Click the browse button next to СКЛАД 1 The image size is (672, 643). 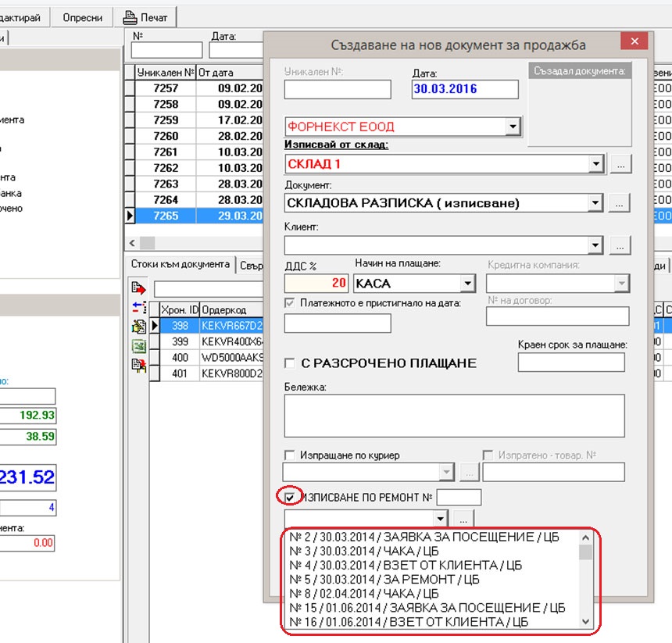(620, 164)
